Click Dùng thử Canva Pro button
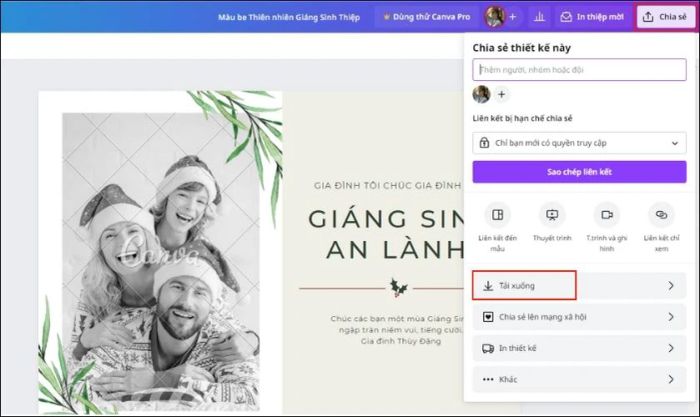The height and width of the screenshot is (417, 700). click(426, 17)
